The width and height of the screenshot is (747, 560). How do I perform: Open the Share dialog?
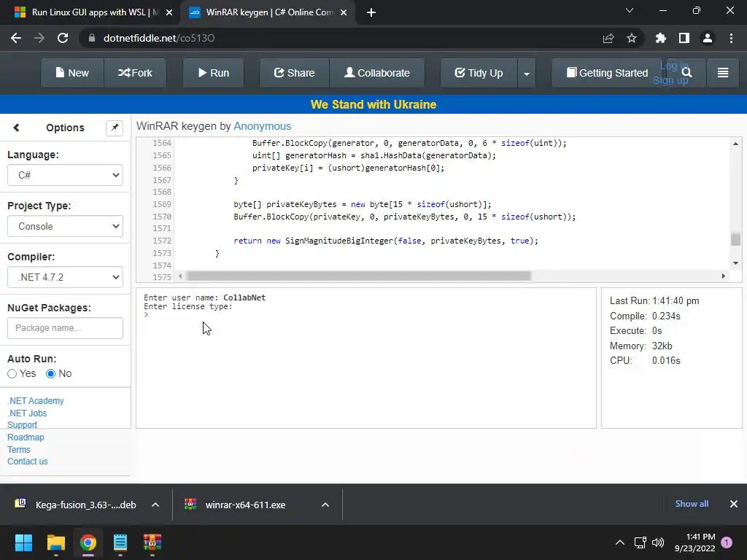[294, 73]
